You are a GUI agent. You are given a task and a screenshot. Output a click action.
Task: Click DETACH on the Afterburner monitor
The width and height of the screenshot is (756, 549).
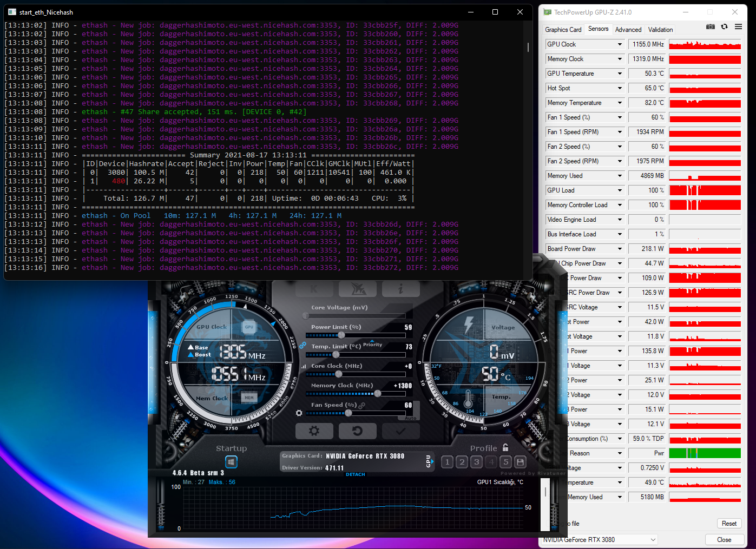356,474
